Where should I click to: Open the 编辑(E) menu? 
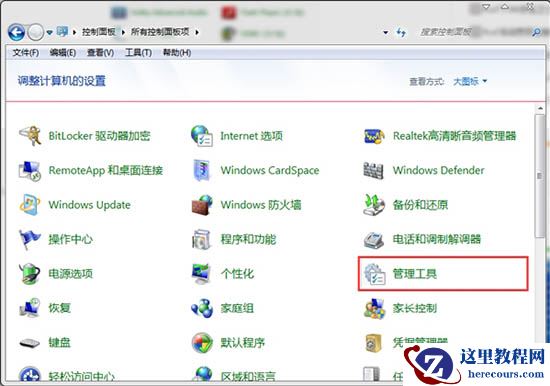coord(63,53)
